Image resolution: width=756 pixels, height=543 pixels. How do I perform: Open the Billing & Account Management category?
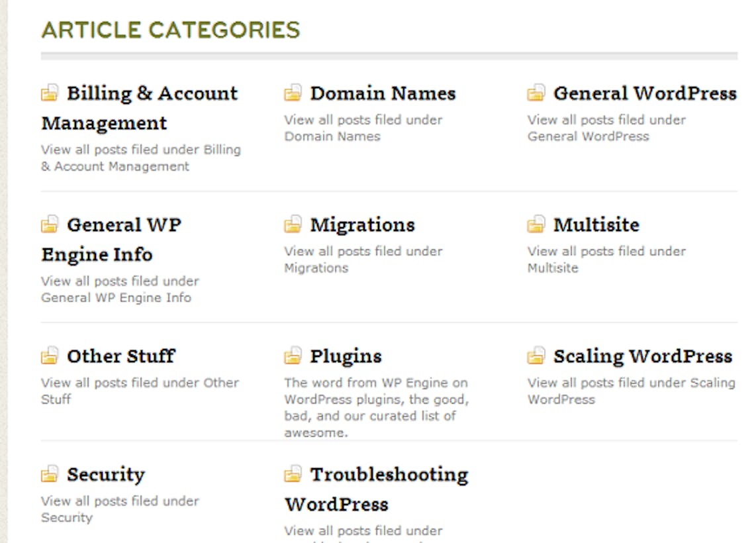pyautogui.click(x=140, y=108)
